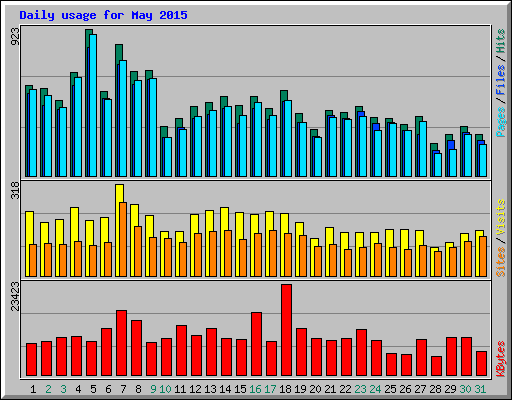Image resolution: width=512 pixels, height=400 pixels.
Task: Click day 26 on the x-axis
Action: pos(405,389)
